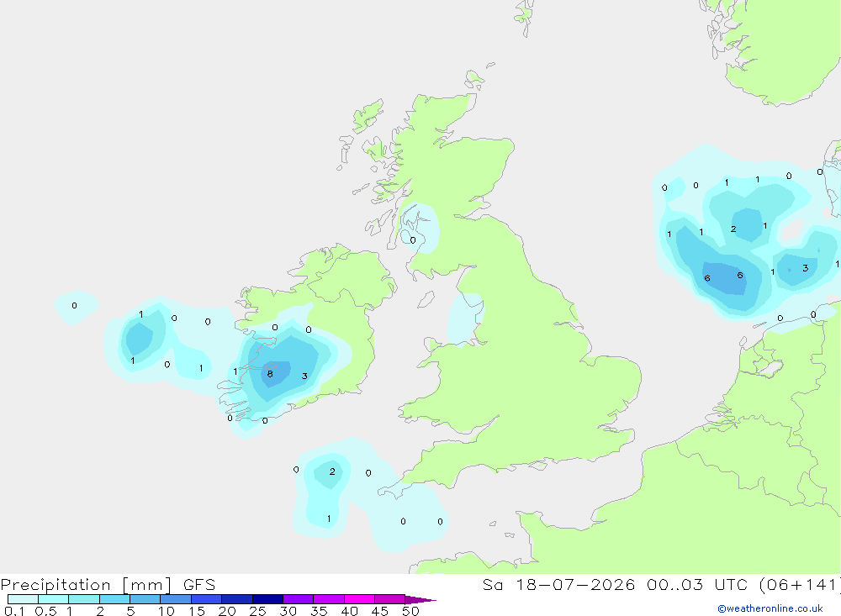The width and height of the screenshot is (841, 616).
Task: Click the '8' precipitation value over Ireland
Action: coord(270,374)
